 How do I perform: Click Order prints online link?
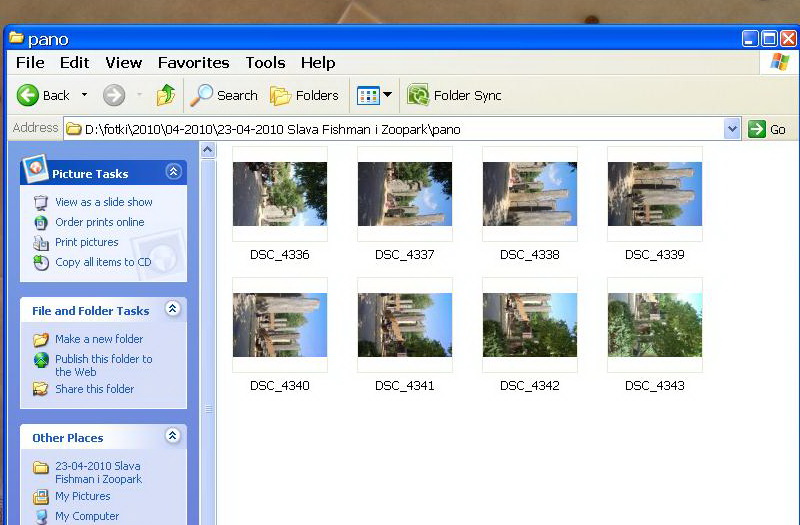pyautogui.click(x=99, y=222)
